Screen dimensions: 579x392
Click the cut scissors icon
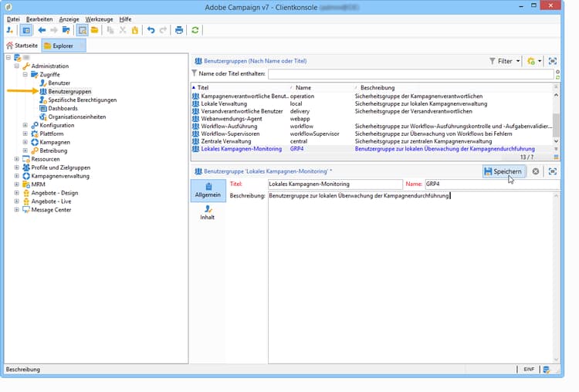[x=123, y=30]
